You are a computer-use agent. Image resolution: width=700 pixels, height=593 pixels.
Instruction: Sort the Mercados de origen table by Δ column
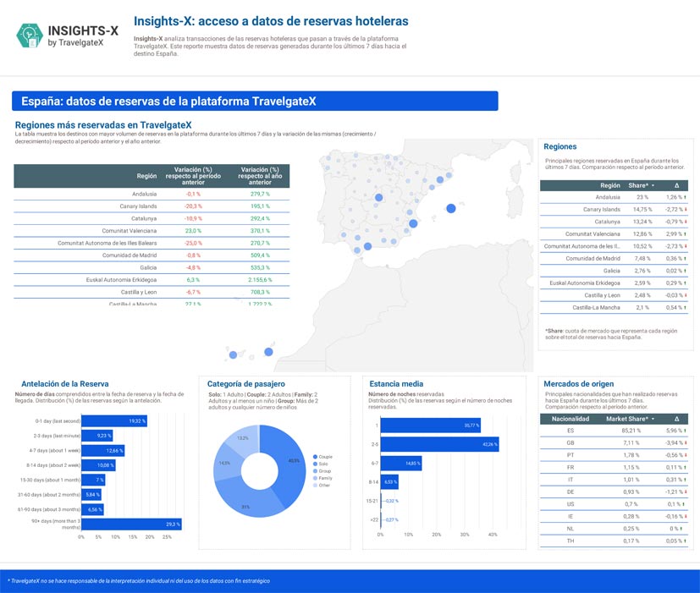tap(677, 419)
